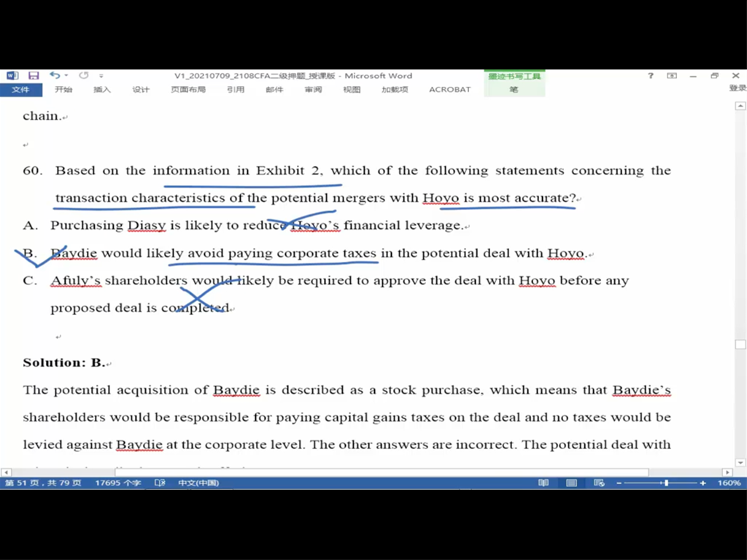
Task: Click the zoom out minus icon
Action: coord(619,483)
